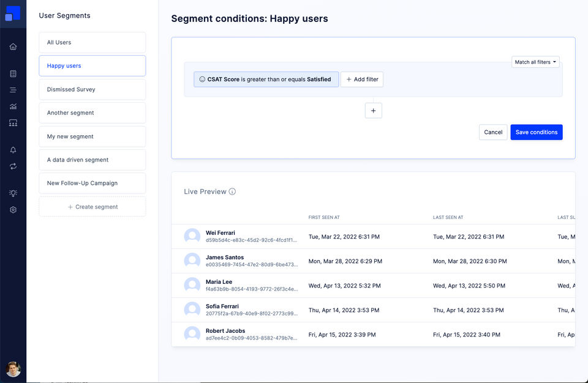Click the plus button below filters
Screen dimensions: 588x383
coord(373,110)
